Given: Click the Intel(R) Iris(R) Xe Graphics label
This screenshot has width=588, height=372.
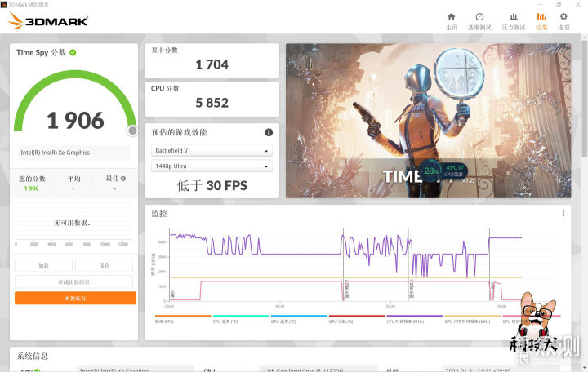Looking at the screenshot, I should [56, 153].
